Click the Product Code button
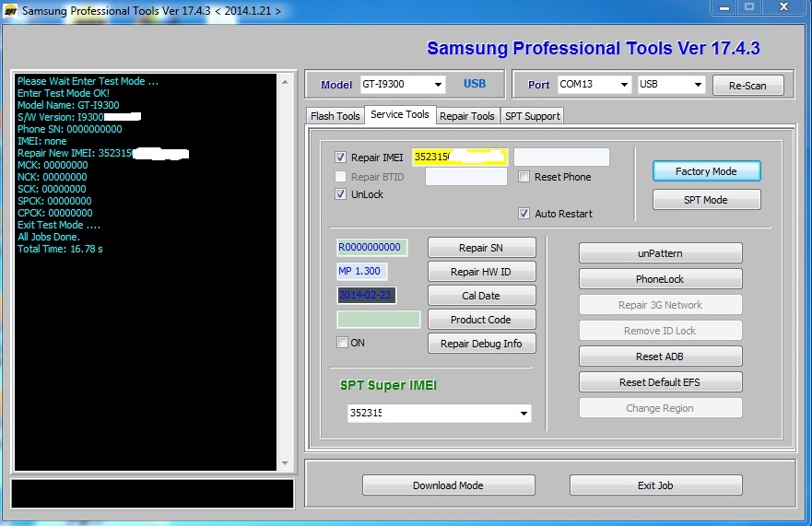The width and height of the screenshot is (812, 526). [x=481, y=320]
